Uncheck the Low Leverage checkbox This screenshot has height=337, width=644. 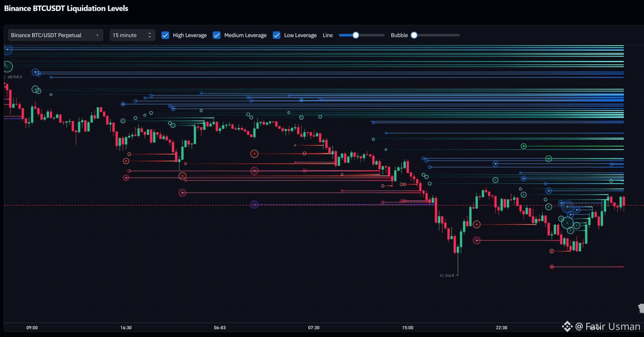276,35
